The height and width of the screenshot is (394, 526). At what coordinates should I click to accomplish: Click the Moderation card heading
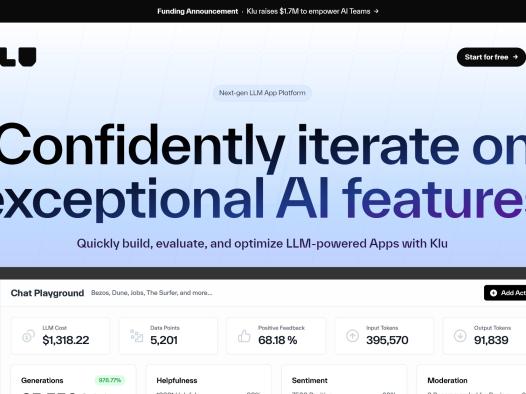click(448, 381)
